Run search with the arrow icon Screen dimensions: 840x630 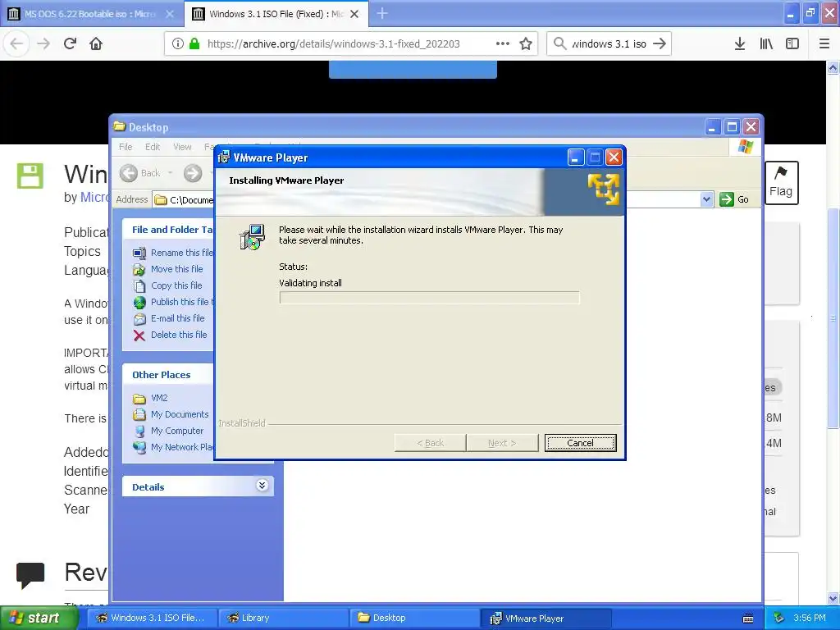tap(660, 43)
